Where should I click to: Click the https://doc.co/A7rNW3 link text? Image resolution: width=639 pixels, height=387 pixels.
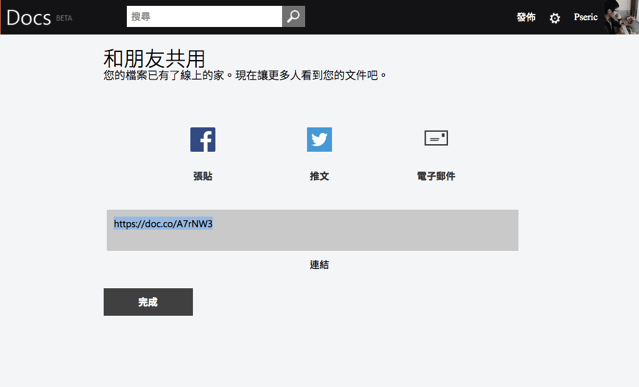[163, 224]
